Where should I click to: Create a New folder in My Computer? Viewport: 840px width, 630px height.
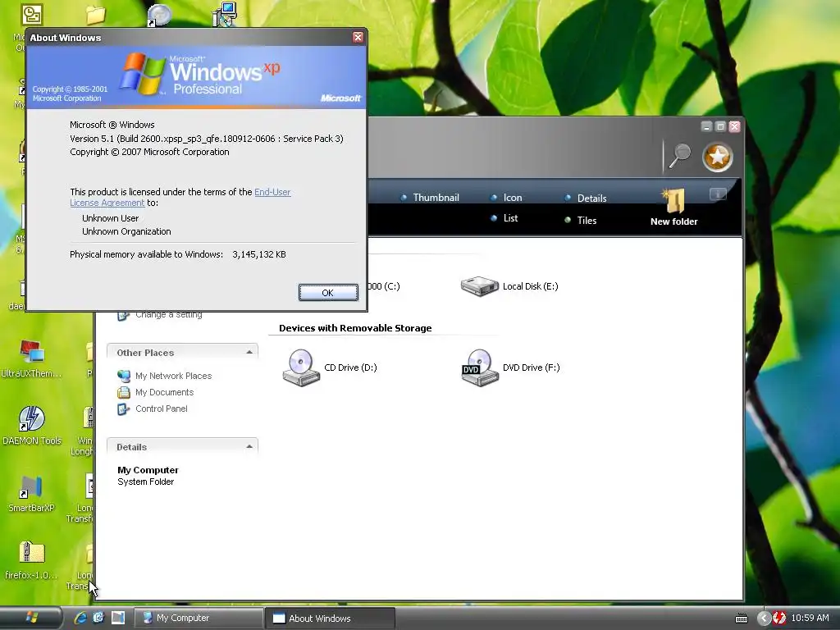(674, 208)
